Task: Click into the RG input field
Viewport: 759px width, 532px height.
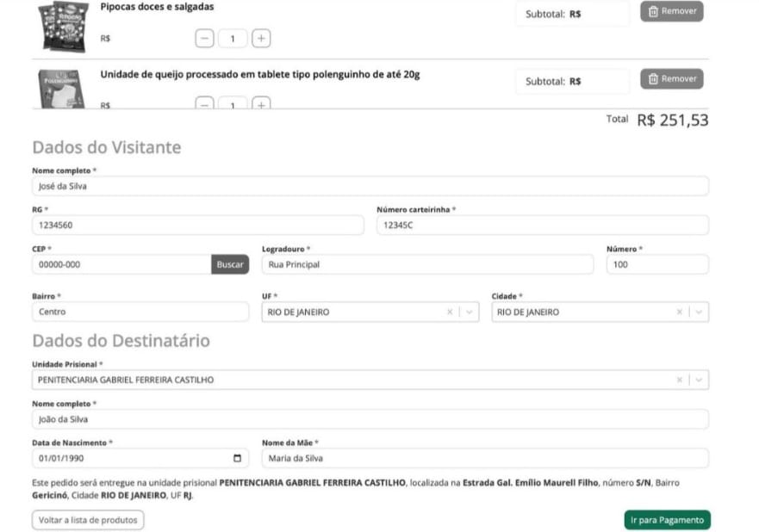Action: click(x=197, y=225)
